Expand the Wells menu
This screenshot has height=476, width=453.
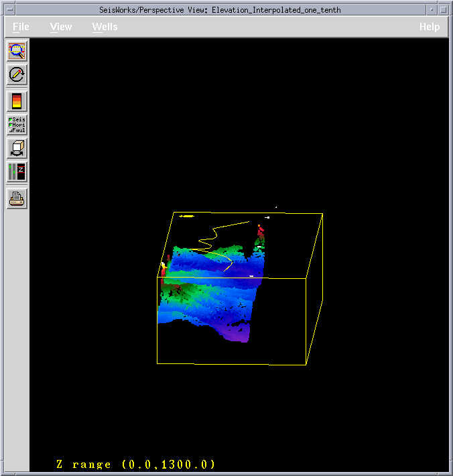(x=105, y=27)
